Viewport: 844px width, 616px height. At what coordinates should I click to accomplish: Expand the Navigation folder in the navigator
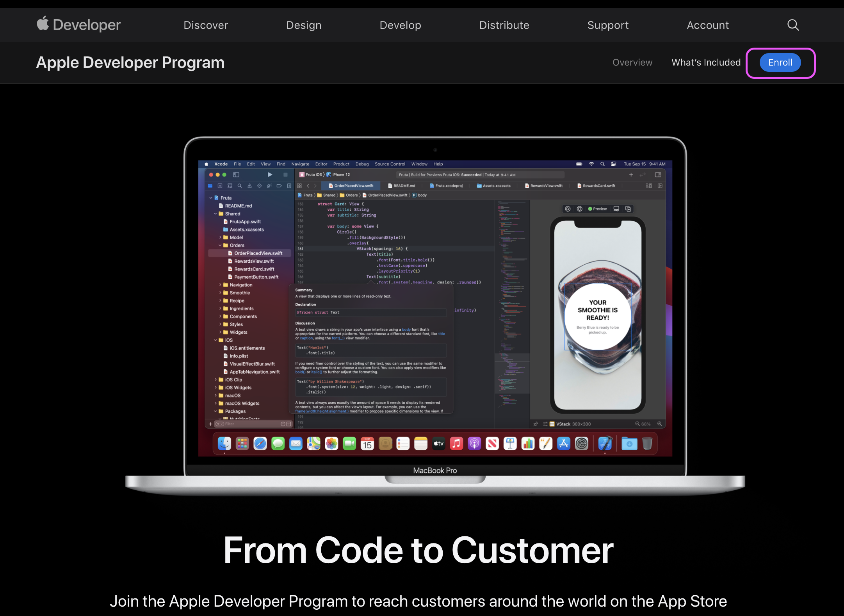pyautogui.click(x=220, y=285)
